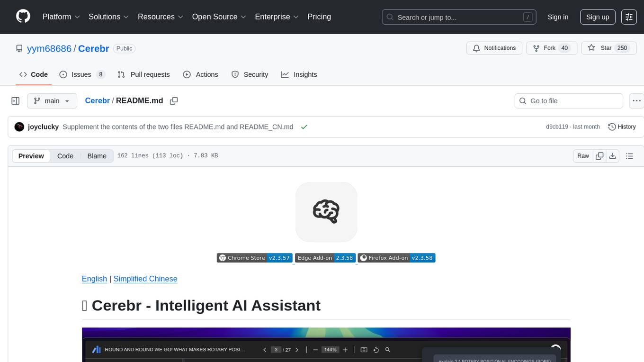Click the Issues count 8 badge

pos(100,74)
